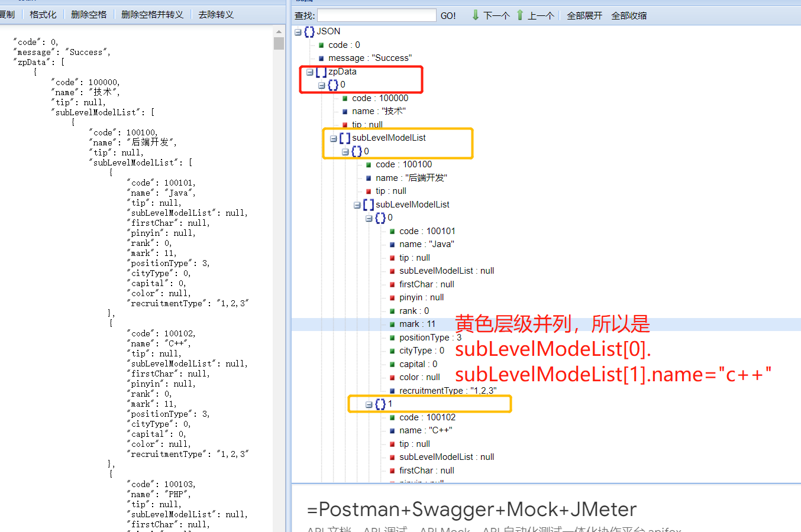Click the green icon beside capital : 0
The height and width of the screenshot is (532, 801).
coord(392,365)
